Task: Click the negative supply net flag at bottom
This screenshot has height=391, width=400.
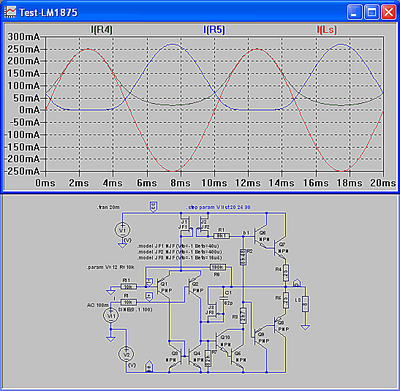Action: point(149,366)
